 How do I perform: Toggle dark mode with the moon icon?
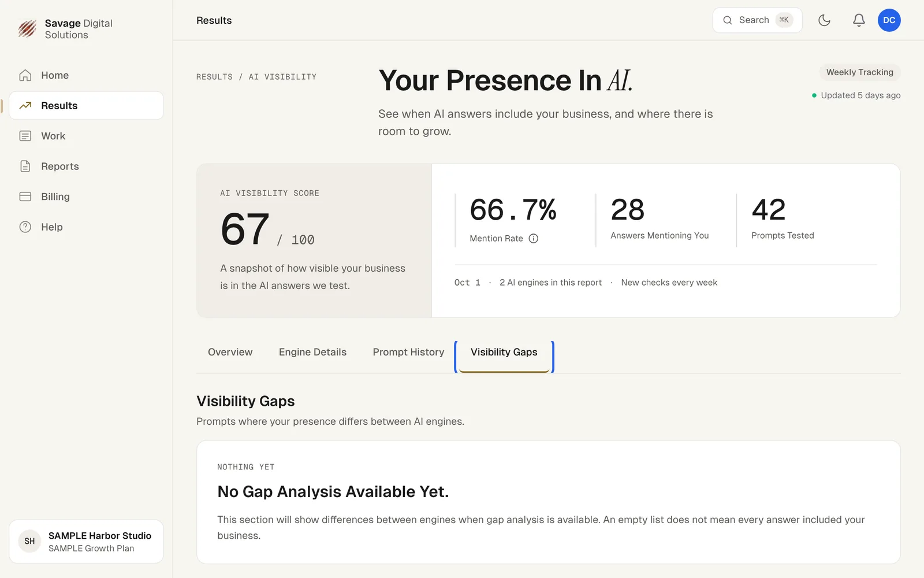[x=824, y=20]
